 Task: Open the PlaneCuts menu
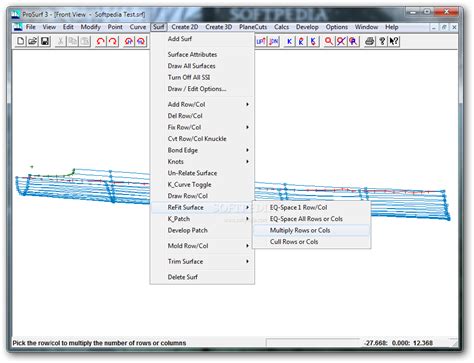click(253, 27)
